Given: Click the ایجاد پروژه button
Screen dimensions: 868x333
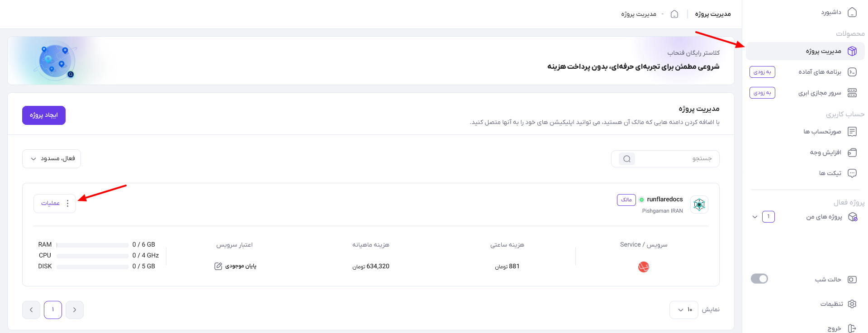Looking at the screenshot, I should (x=44, y=115).
